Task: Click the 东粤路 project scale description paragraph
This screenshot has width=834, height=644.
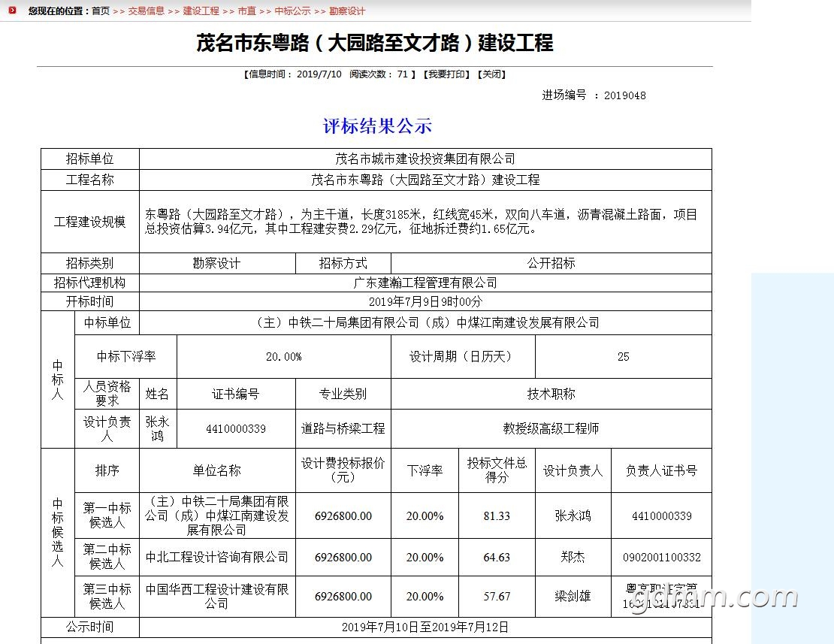Action: click(x=421, y=222)
